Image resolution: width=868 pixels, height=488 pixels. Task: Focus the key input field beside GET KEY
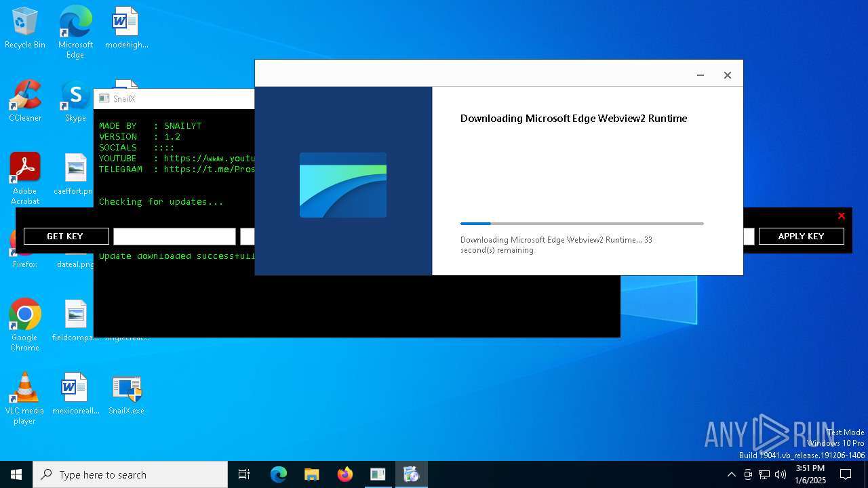174,236
